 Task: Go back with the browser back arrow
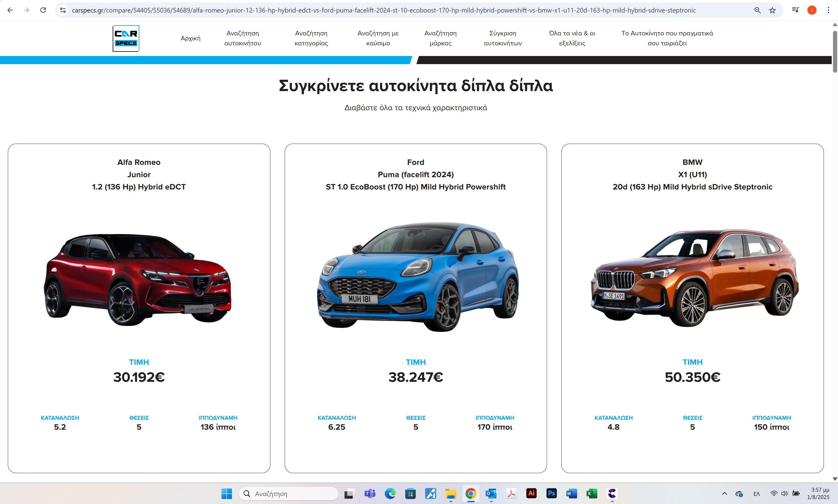point(10,10)
